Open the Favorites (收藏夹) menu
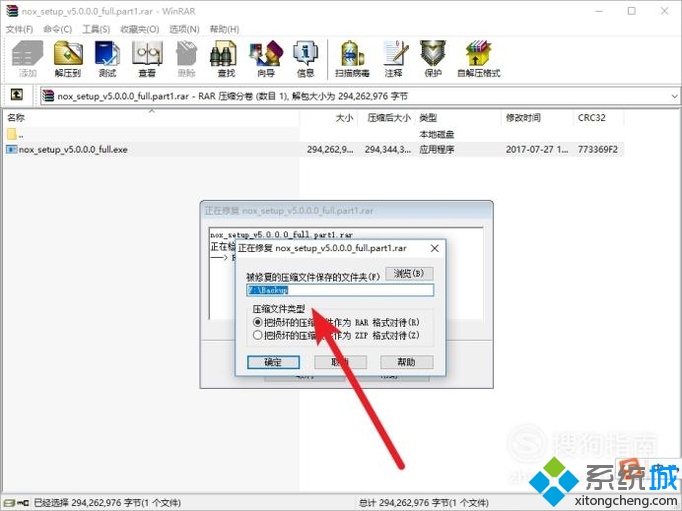 coord(140,29)
